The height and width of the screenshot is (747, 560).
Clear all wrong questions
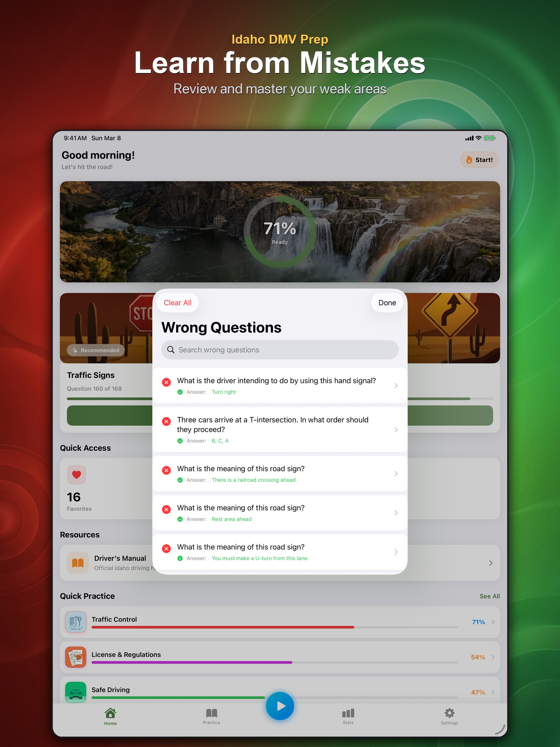pos(177,303)
